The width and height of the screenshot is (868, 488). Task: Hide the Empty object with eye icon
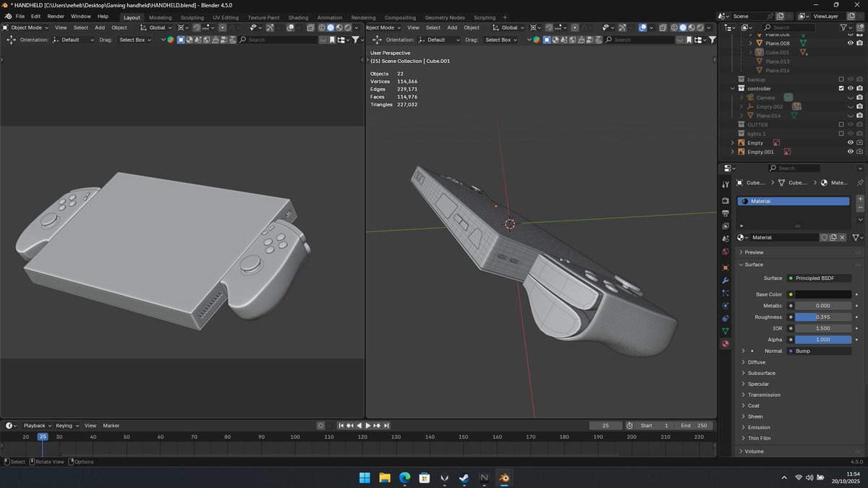pyautogui.click(x=851, y=142)
